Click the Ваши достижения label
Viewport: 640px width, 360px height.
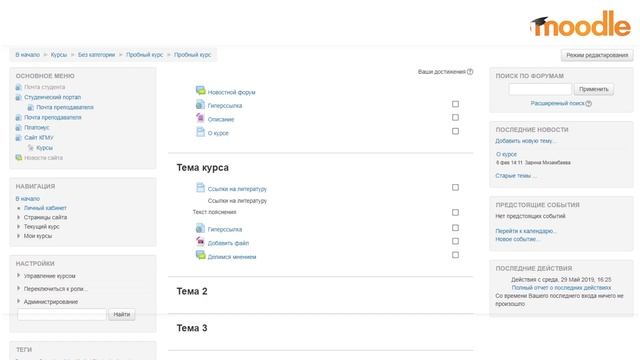coord(441,71)
